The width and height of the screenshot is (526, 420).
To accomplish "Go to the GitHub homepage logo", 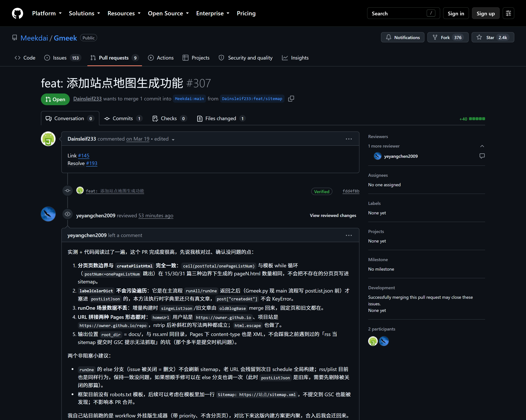I will click(x=18, y=13).
